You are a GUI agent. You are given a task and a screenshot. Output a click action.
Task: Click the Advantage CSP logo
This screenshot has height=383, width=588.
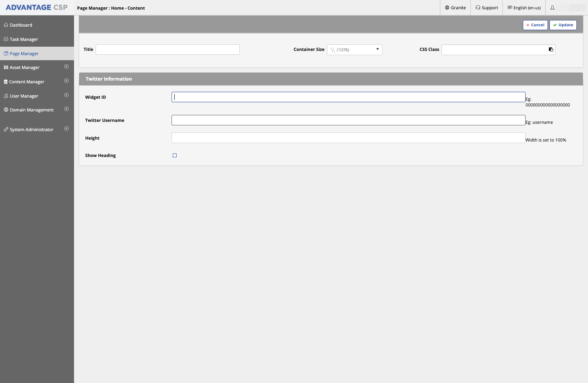click(37, 7)
